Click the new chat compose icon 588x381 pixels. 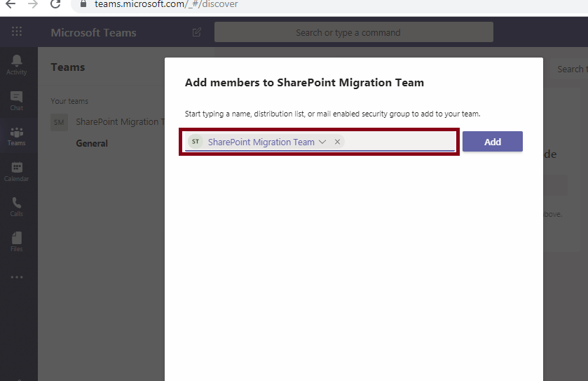point(197,32)
